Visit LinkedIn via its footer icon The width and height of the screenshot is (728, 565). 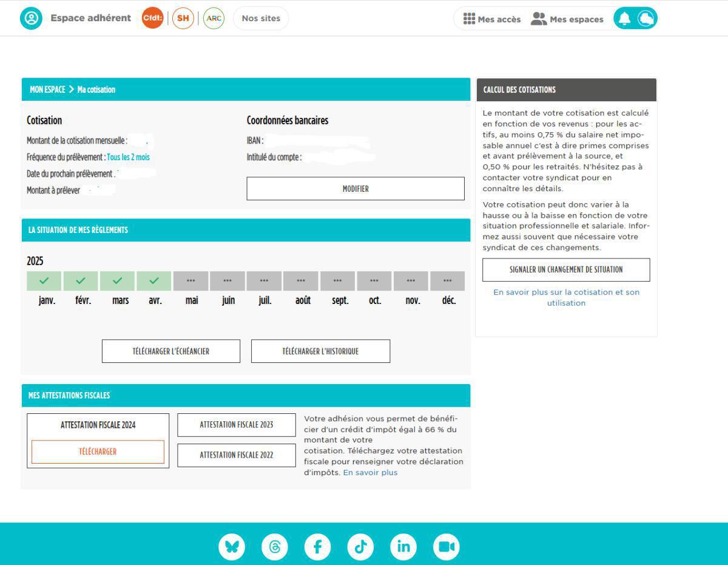point(403,546)
